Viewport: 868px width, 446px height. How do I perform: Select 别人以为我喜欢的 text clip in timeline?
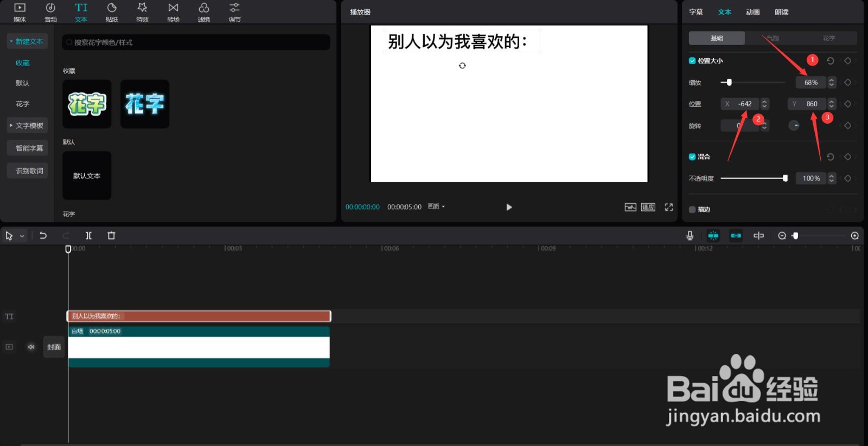point(199,316)
